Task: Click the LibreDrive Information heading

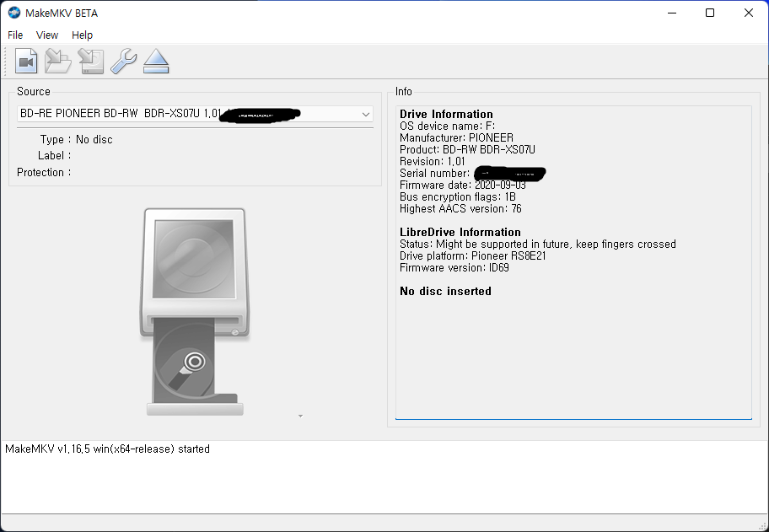Action: coord(460,232)
